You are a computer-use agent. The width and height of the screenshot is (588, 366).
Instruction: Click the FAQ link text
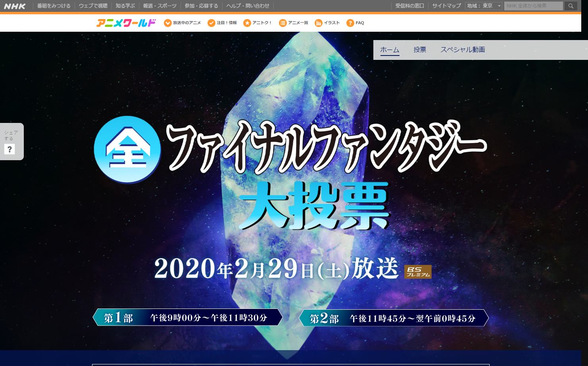[x=360, y=23]
